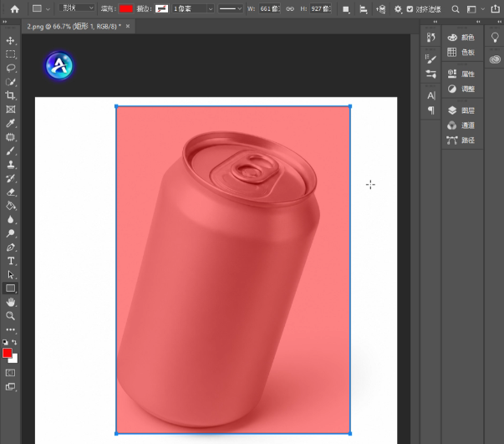This screenshot has height=444, width=504.
Task: Open the Search icon in options bar
Action: pos(456,9)
